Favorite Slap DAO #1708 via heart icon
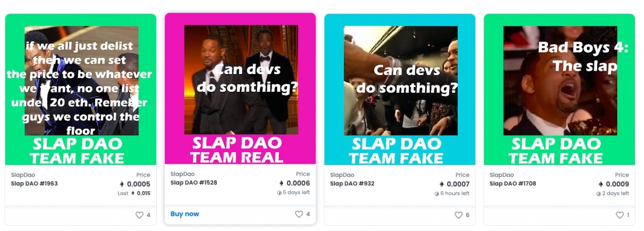Image resolution: width=644 pixels, height=231 pixels. (x=620, y=215)
